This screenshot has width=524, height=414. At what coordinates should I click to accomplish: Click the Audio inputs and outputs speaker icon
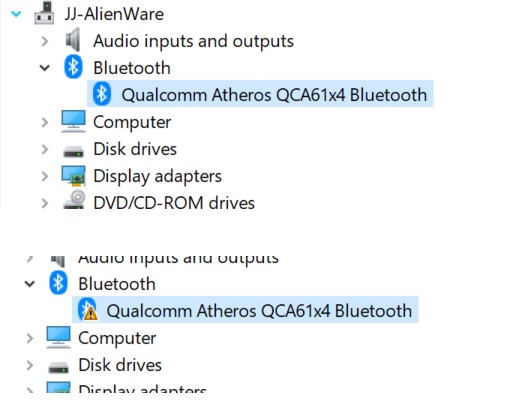[73, 40]
